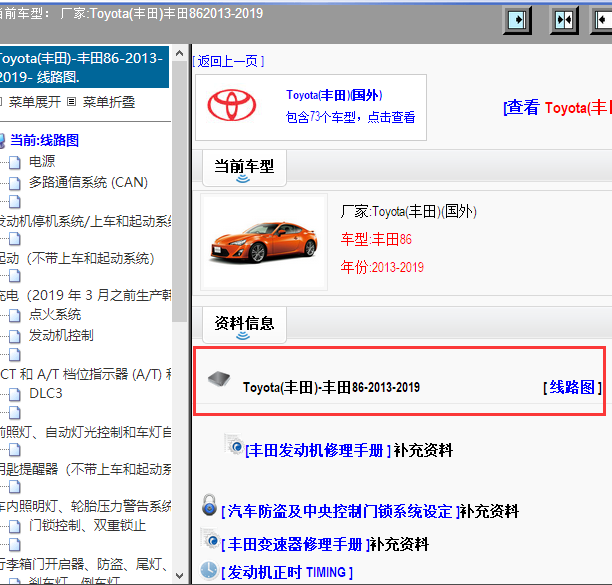Open 起动 (不带上车和起动系统) item
This screenshot has height=585, width=612.
coord(77,258)
